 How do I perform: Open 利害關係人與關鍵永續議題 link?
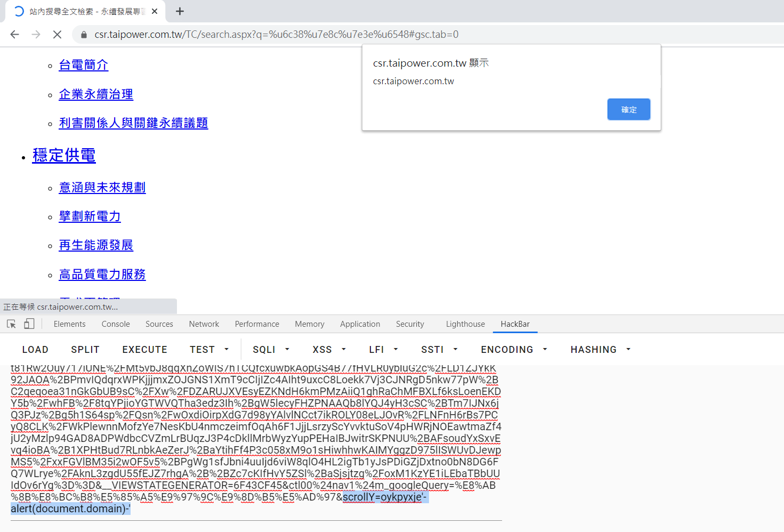(133, 123)
